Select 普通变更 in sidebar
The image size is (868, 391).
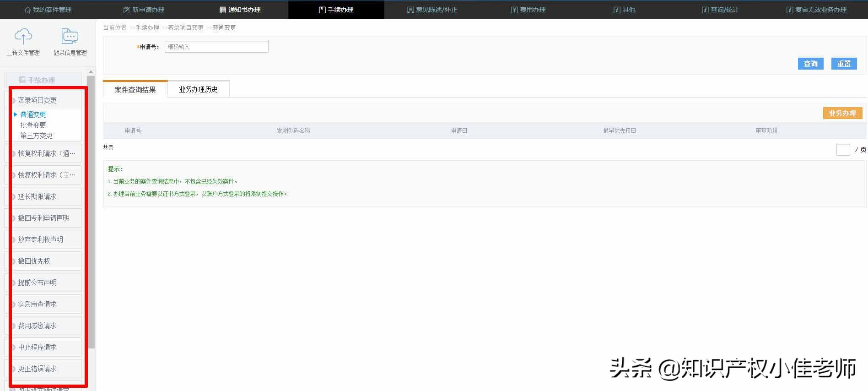[33, 114]
